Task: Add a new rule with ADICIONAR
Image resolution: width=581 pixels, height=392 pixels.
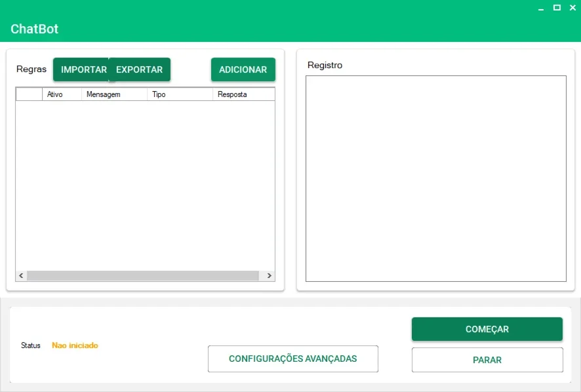Action: 243,69
